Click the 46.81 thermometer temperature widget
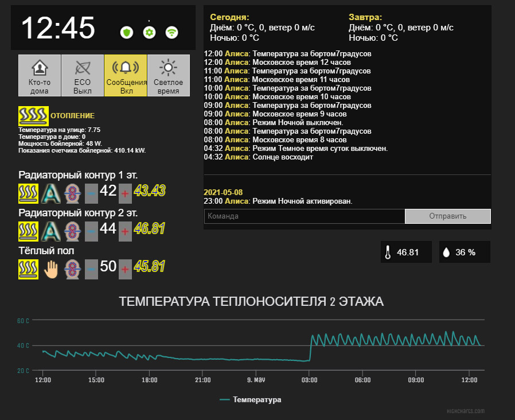The height and width of the screenshot is (420, 515). tap(406, 252)
